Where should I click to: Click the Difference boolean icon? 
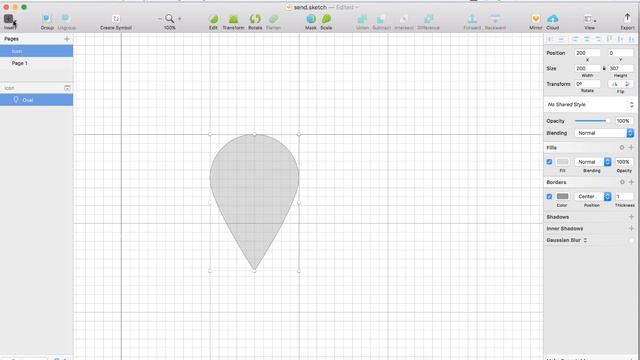pos(429,19)
